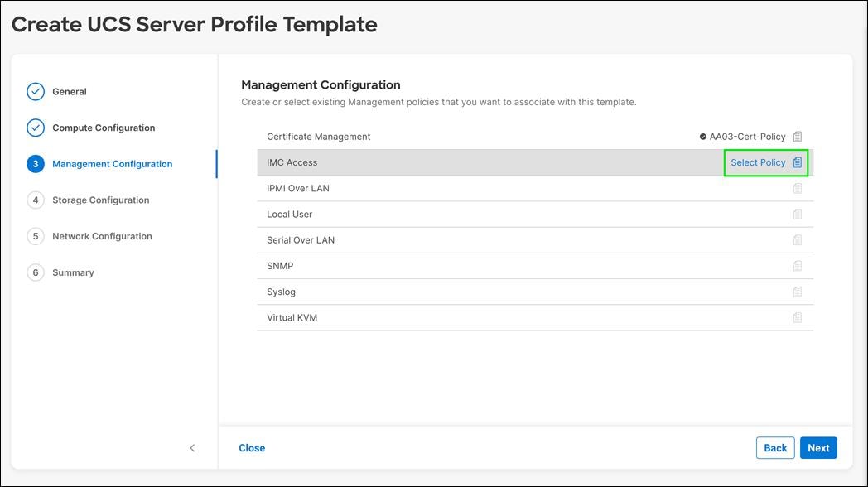Advance using the Next button
Image resolution: width=868 pixels, height=487 pixels.
[818, 447]
